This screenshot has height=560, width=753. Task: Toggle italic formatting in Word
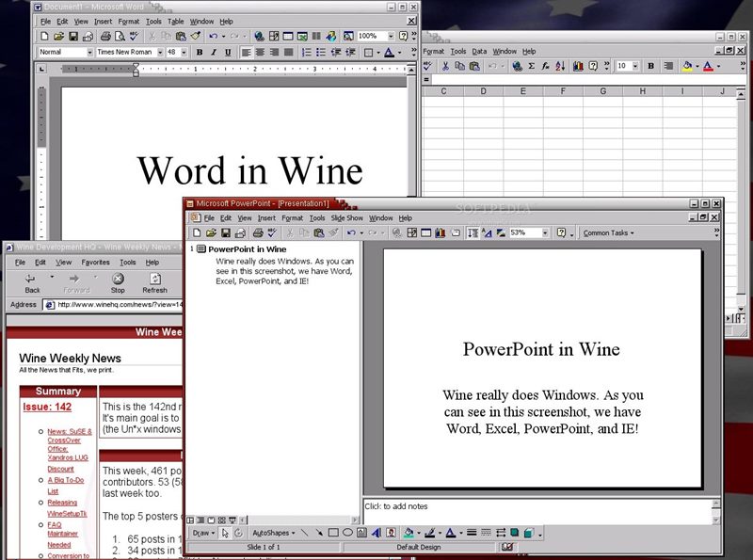point(213,52)
